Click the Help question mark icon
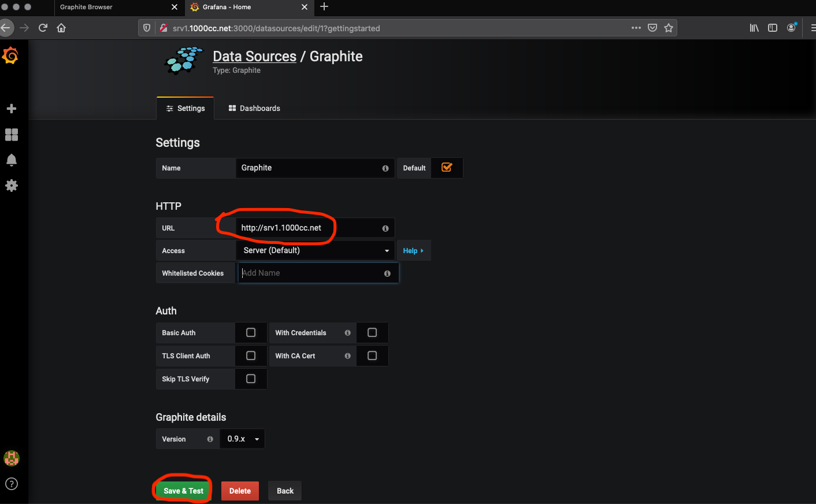 (x=11, y=484)
